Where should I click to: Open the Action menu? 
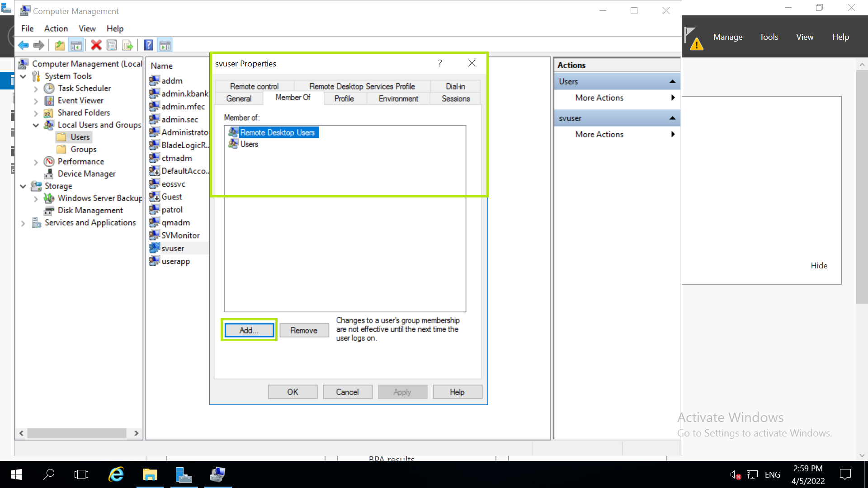[x=56, y=28]
